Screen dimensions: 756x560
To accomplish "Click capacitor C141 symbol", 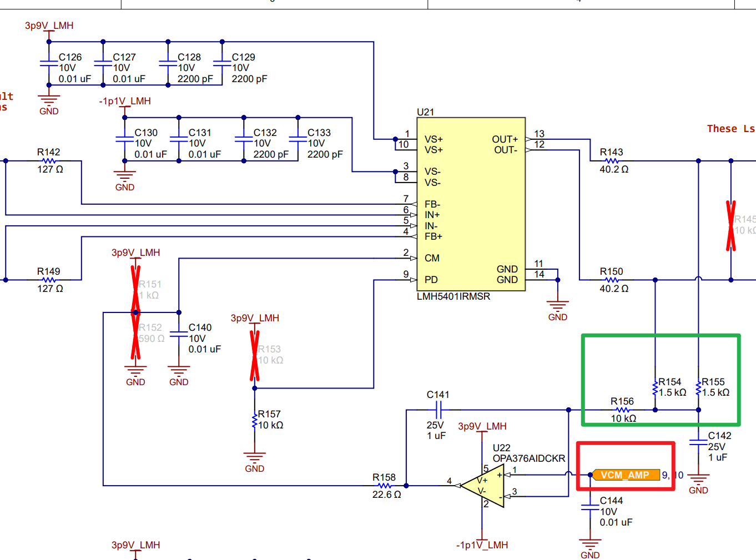I will (439, 410).
